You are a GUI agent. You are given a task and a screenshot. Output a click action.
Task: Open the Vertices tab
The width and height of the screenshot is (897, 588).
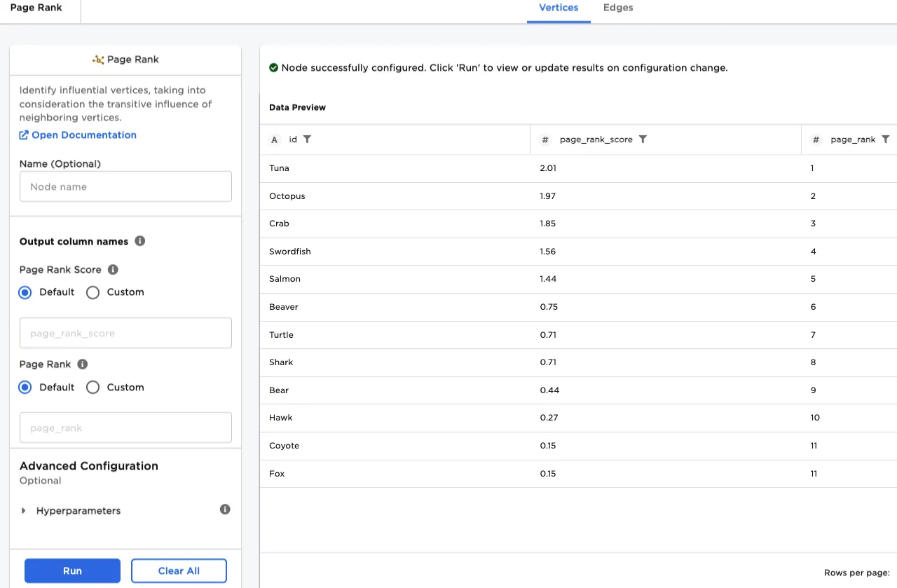[x=558, y=8]
